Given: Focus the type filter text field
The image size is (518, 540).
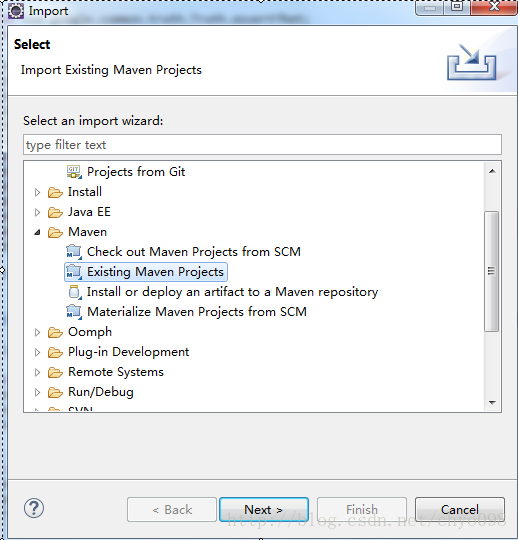Looking at the screenshot, I should point(262,145).
